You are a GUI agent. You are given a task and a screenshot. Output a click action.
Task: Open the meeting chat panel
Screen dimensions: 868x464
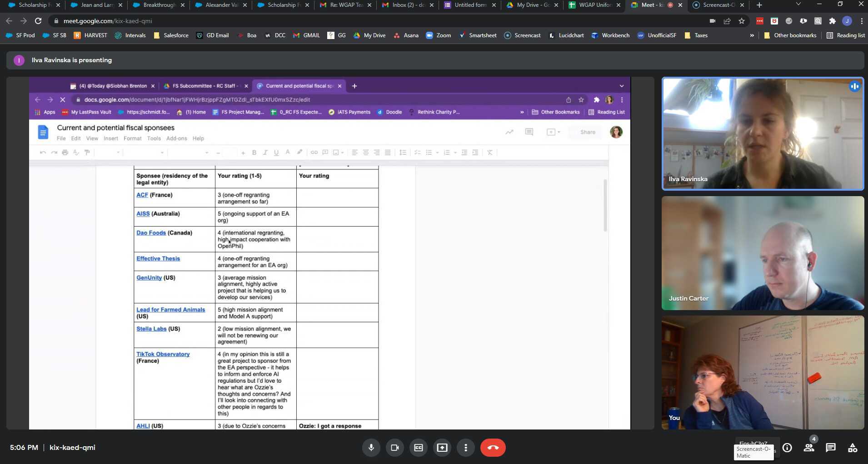click(831, 448)
